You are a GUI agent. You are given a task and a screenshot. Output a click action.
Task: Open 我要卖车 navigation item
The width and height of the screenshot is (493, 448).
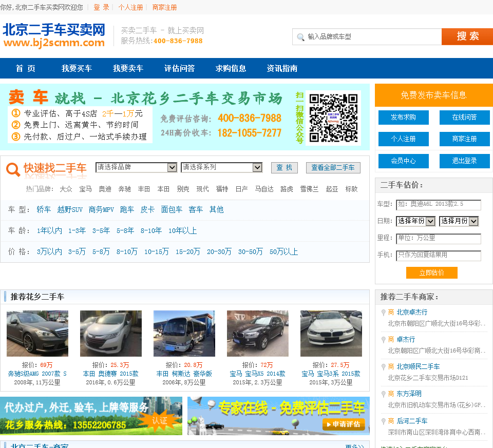128,68
